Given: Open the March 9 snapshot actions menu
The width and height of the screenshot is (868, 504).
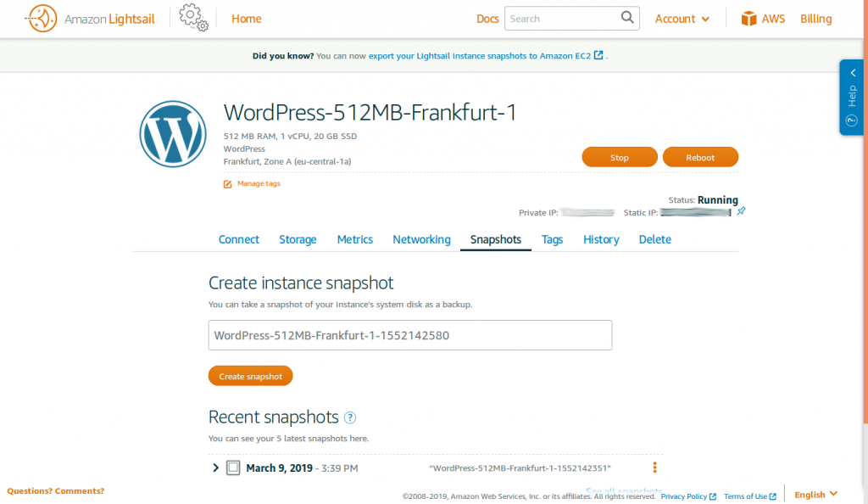Looking at the screenshot, I should (655, 468).
